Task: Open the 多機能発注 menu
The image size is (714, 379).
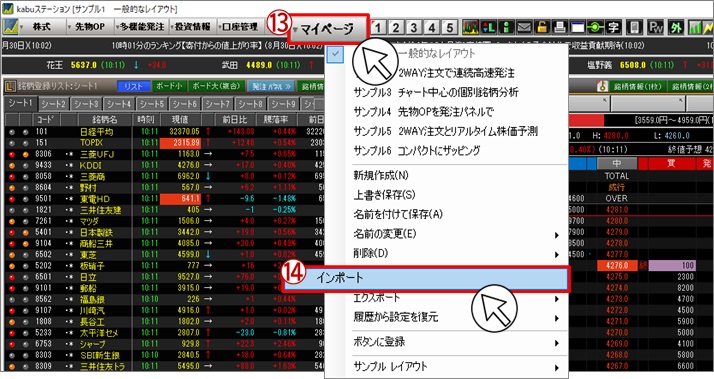Action: pos(142,27)
